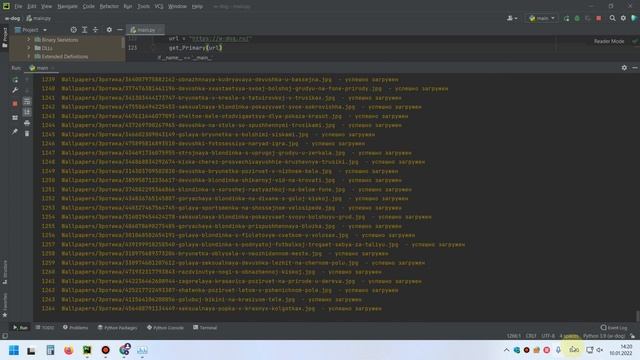Toggle scroll to end in the Run console
The height and width of the screenshot is (360, 640).
click(x=27, y=112)
